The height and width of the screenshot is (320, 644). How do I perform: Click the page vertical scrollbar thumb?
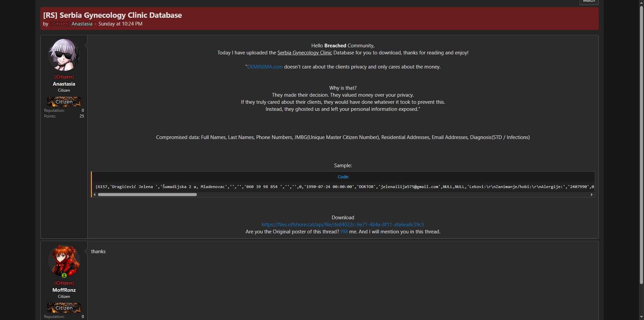tap(641, 144)
